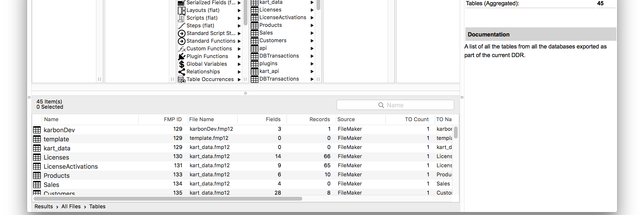Click karbonDev.fmp12 file name cell

(211, 129)
